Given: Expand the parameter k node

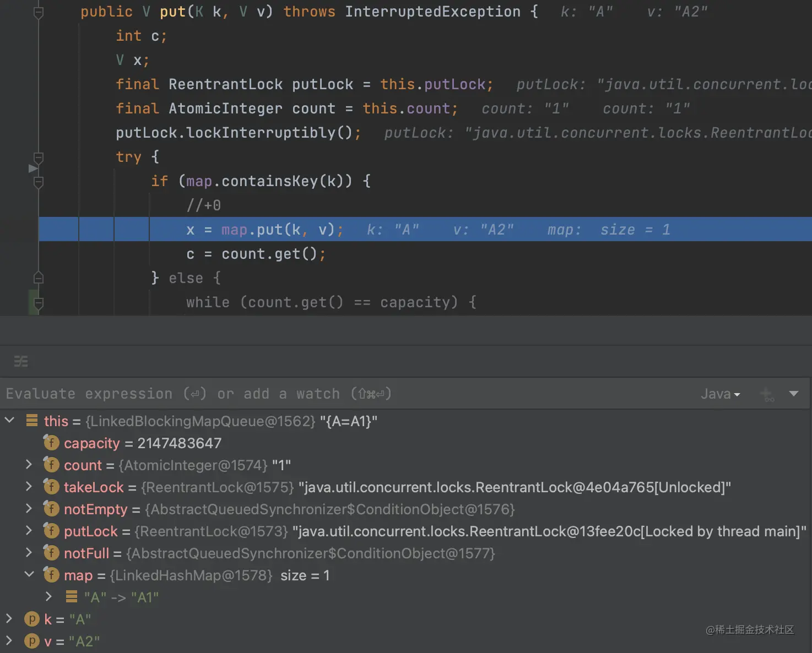Looking at the screenshot, I should (9, 619).
